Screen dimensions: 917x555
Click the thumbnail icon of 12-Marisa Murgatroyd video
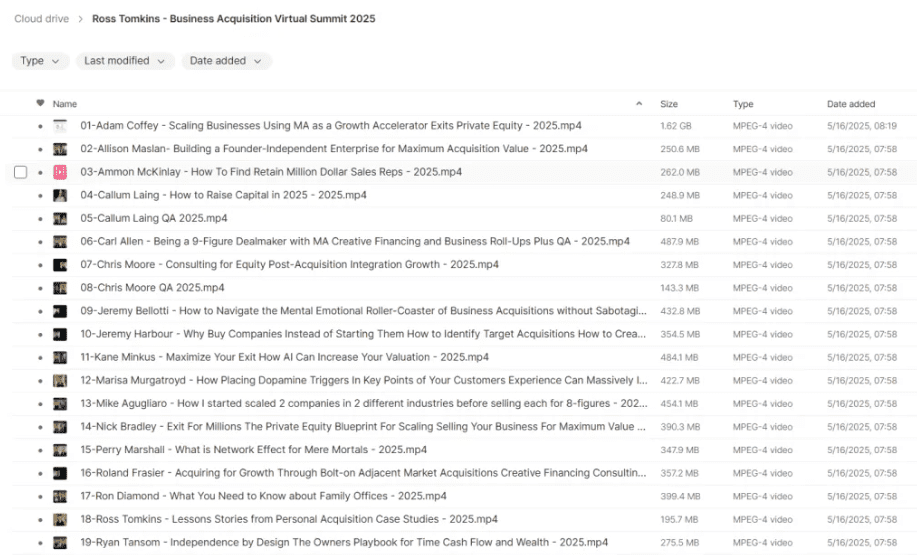coord(60,381)
